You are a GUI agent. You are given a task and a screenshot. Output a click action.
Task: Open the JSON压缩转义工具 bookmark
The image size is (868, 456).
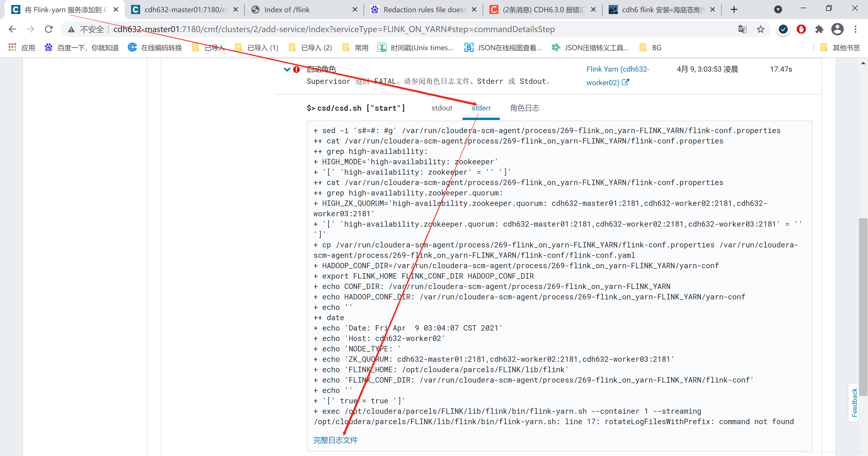(590, 47)
